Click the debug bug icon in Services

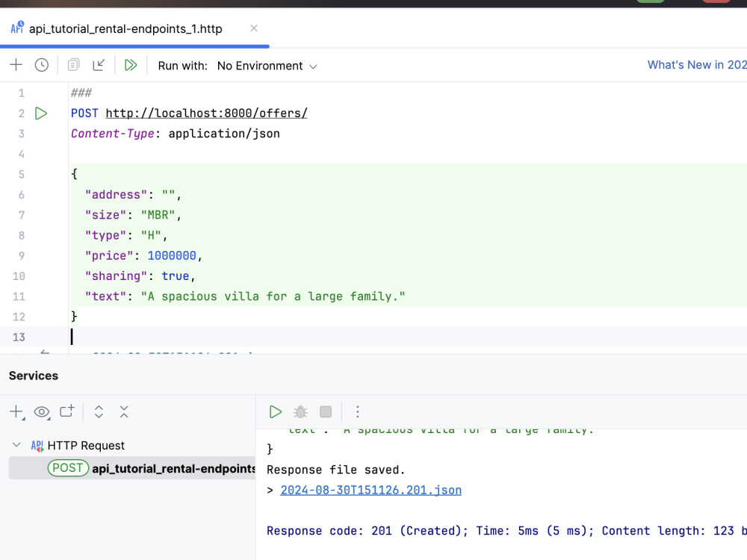point(300,412)
